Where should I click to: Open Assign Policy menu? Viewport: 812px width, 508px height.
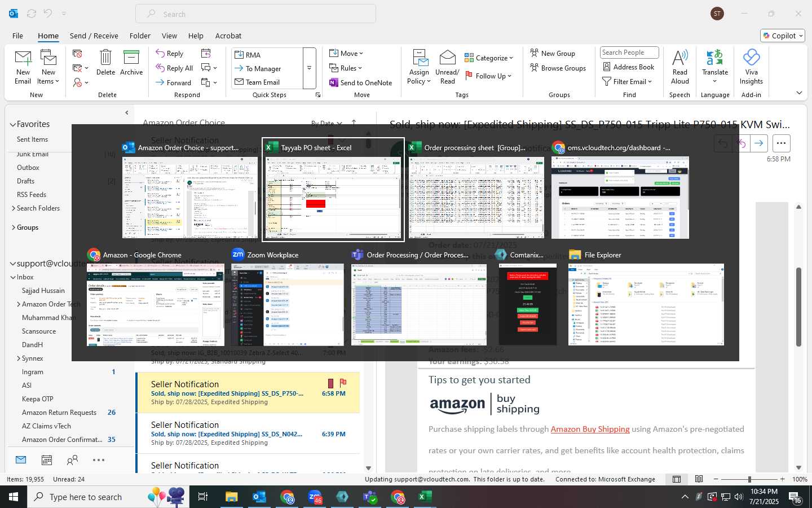419,67
